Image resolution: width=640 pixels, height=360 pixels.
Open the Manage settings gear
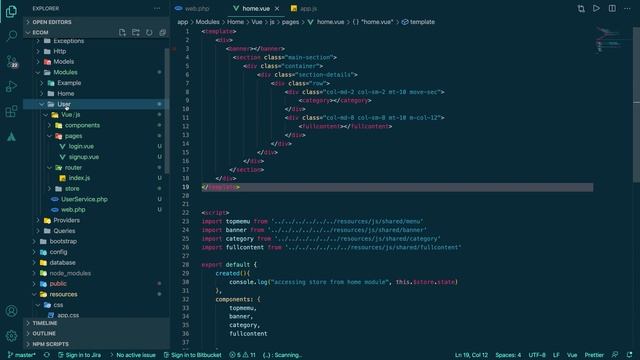(x=11, y=336)
